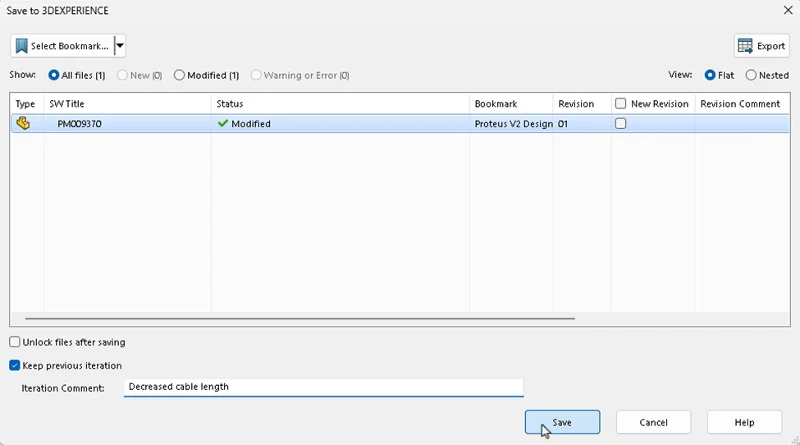Check New Revision for PM009370 row
Screen dimensions: 800x445
coord(620,123)
